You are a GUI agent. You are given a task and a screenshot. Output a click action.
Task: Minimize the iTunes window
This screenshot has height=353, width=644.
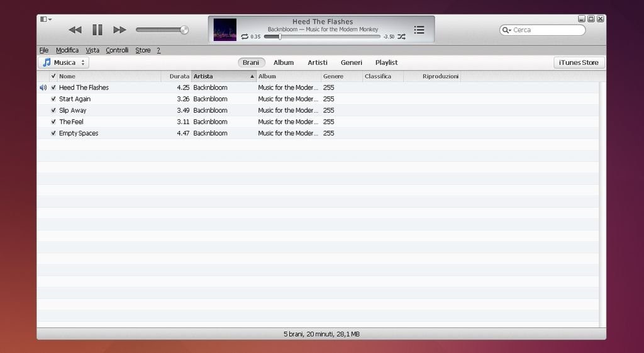pos(582,19)
